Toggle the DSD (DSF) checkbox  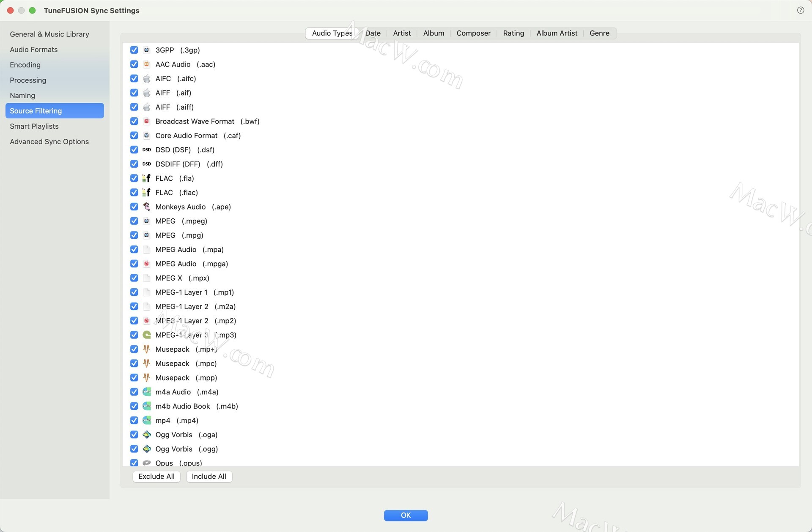[x=134, y=150]
